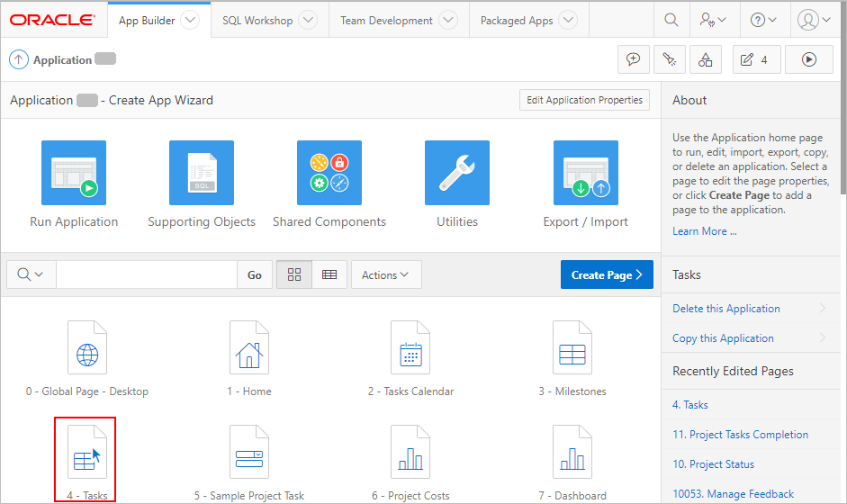This screenshot has height=504, width=847.
Task: Click the Learn More link
Action: point(705,231)
